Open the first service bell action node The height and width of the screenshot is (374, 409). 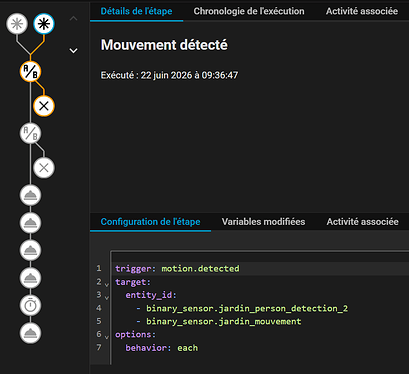[x=30, y=195]
